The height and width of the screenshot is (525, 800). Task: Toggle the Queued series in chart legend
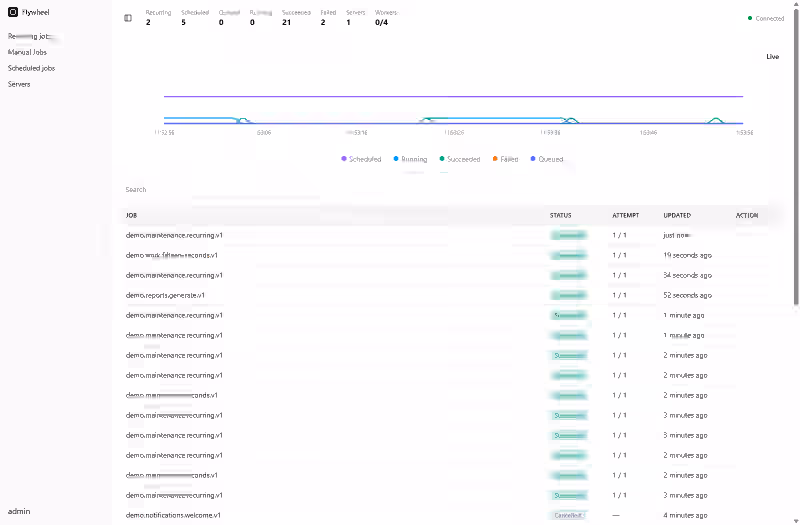point(547,159)
